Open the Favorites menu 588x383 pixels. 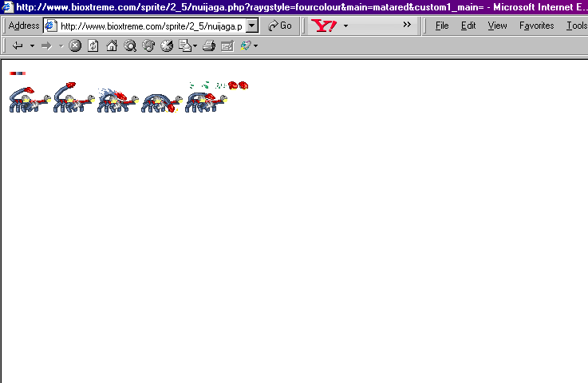[x=537, y=26]
